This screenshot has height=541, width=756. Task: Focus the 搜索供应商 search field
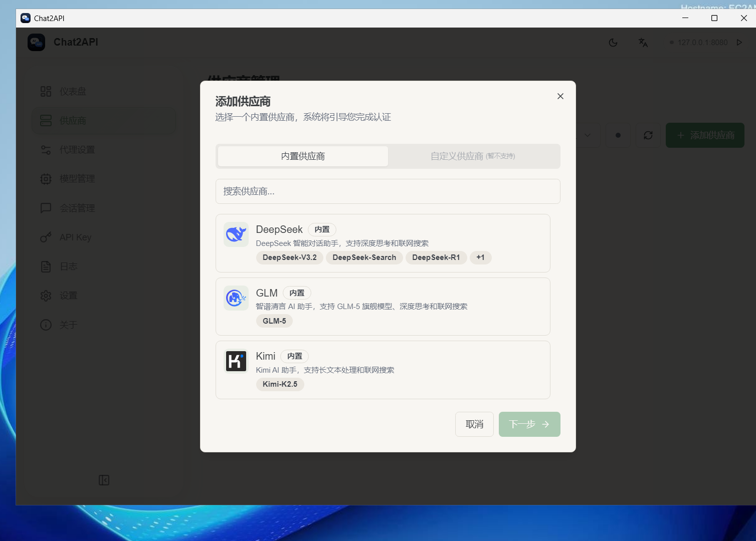pyautogui.click(x=388, y=191)
